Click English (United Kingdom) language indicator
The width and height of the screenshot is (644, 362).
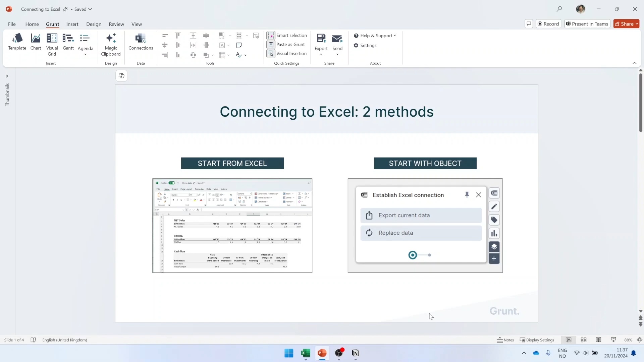[x=64, y=340]
